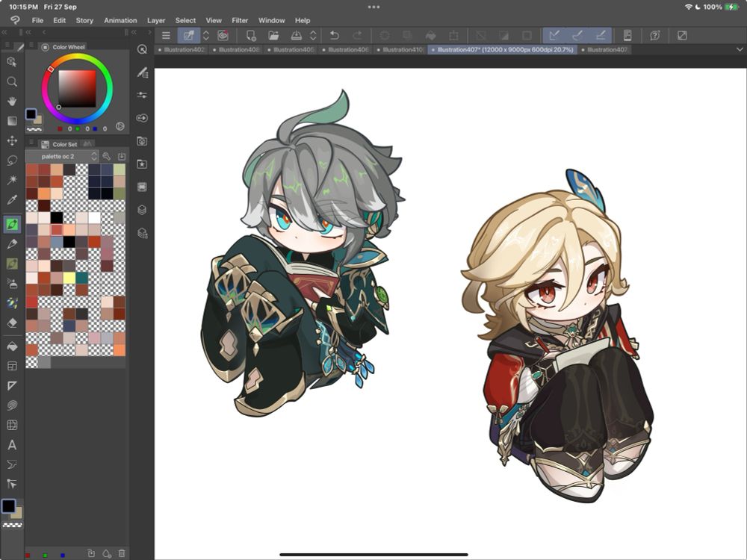Select the Lasso selection tool
747x560 pixels.
coord(12,161)
